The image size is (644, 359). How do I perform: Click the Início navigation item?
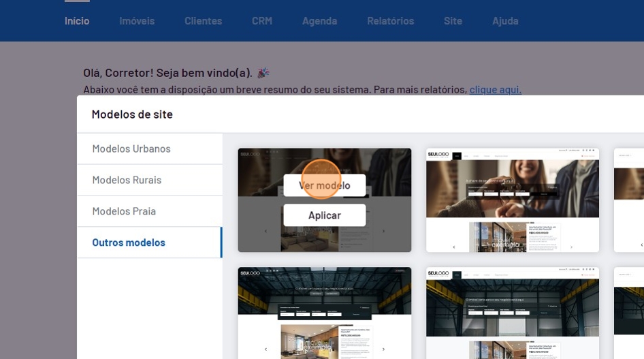point(77,20)
